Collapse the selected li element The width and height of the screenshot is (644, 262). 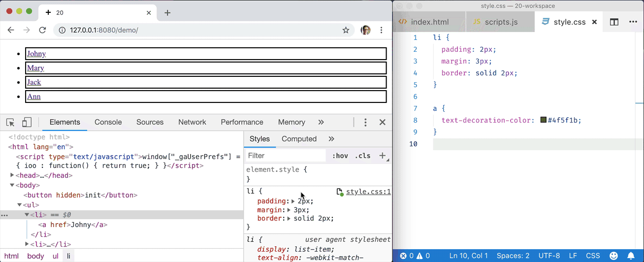pos(27,215)
